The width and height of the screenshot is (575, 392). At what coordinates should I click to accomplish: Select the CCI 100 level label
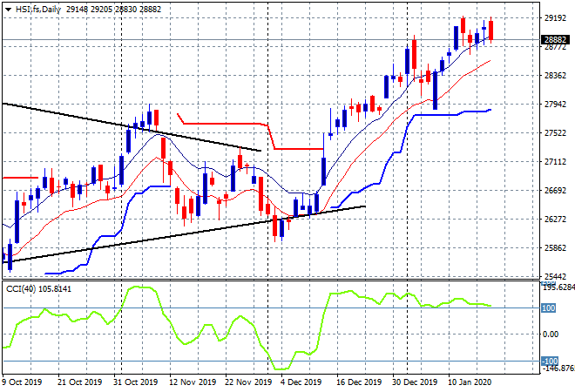coord(549,308)
